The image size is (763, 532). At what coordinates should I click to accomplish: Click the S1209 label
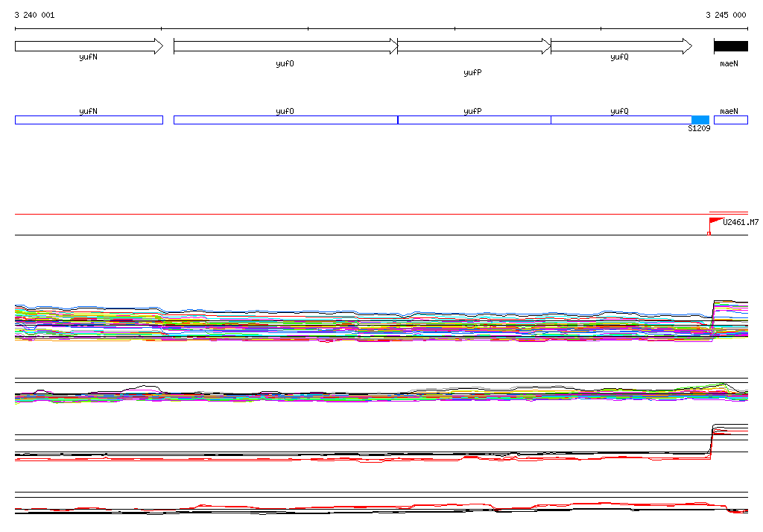pyautogui.click(x=699, y=128)
